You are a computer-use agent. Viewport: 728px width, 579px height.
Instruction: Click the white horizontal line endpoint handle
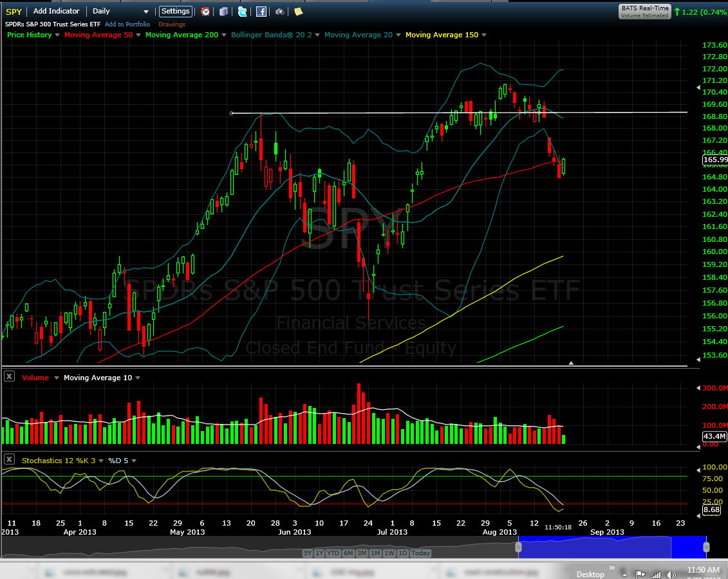(x=232, y=113)
